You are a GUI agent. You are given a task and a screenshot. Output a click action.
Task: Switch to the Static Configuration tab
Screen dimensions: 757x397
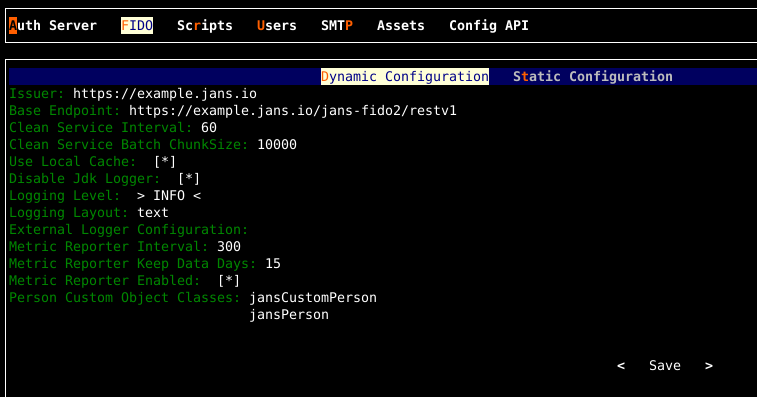[x=592, y=76]
